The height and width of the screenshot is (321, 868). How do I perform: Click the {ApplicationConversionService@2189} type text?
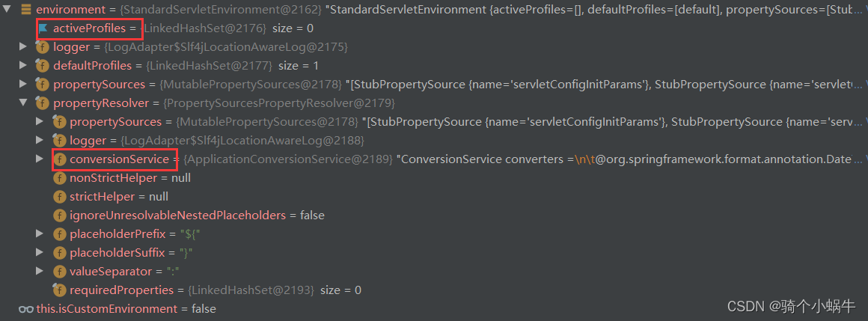pos(288,159)
